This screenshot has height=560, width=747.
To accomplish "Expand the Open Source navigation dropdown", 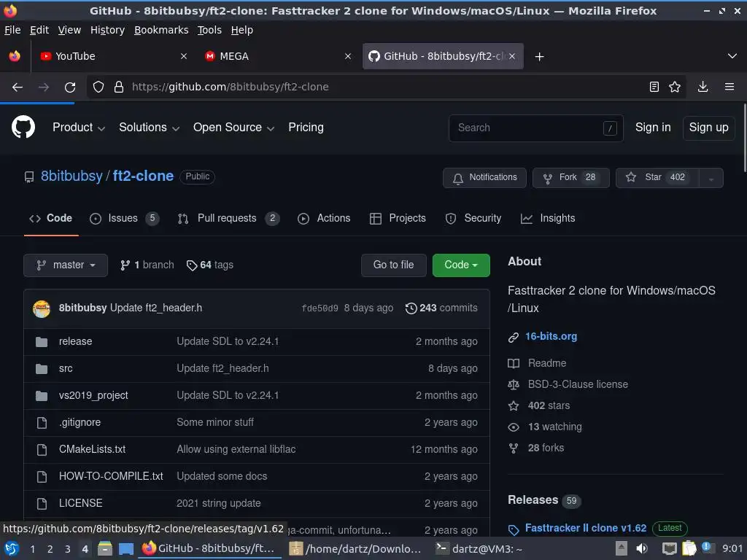I will pos(233,127).
